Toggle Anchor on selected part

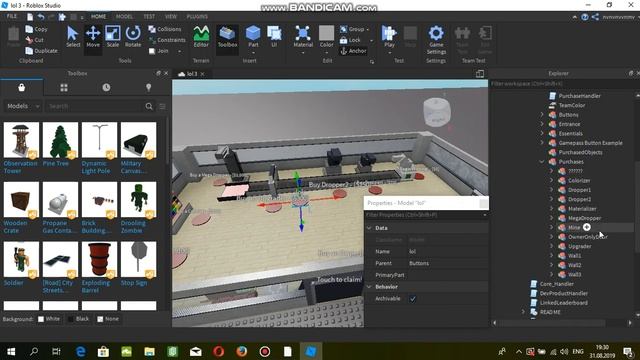(x=353, y=51)
